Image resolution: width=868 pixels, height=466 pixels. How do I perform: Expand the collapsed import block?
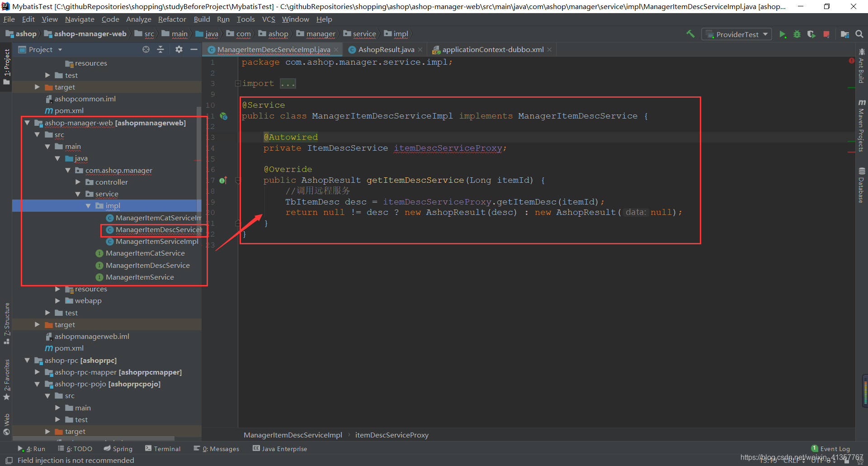[x=237, y=83]
